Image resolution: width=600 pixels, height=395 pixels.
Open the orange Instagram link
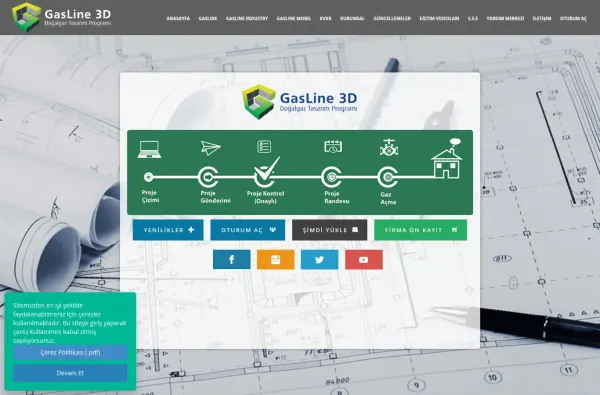point(276,260)
